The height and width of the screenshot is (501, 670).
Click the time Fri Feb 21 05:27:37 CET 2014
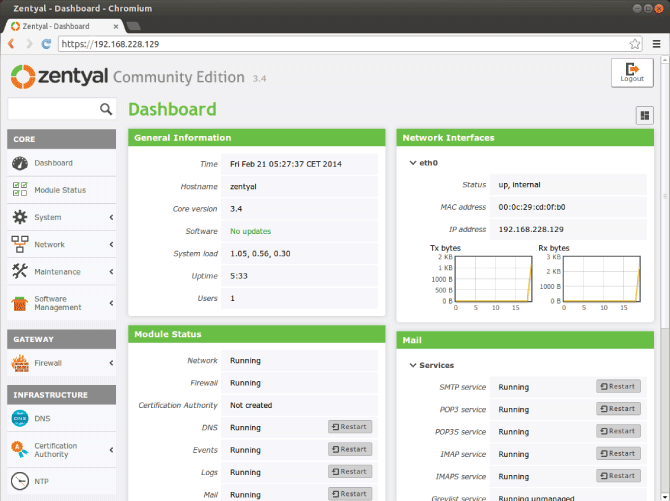coord(286,164)
